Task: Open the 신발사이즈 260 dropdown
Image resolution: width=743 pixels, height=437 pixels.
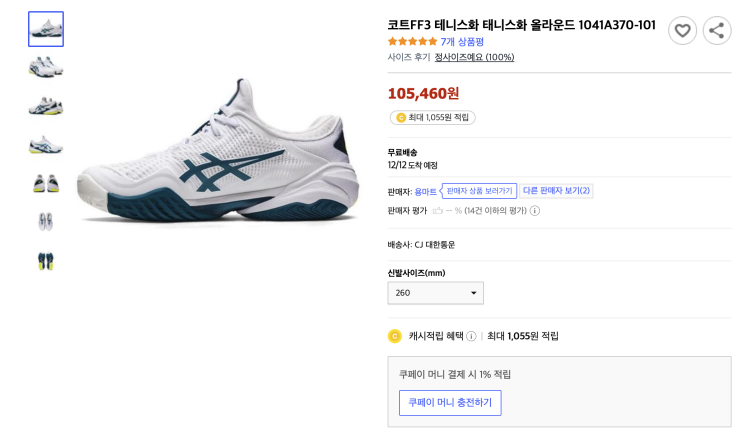Action: [x=435, y=293]
